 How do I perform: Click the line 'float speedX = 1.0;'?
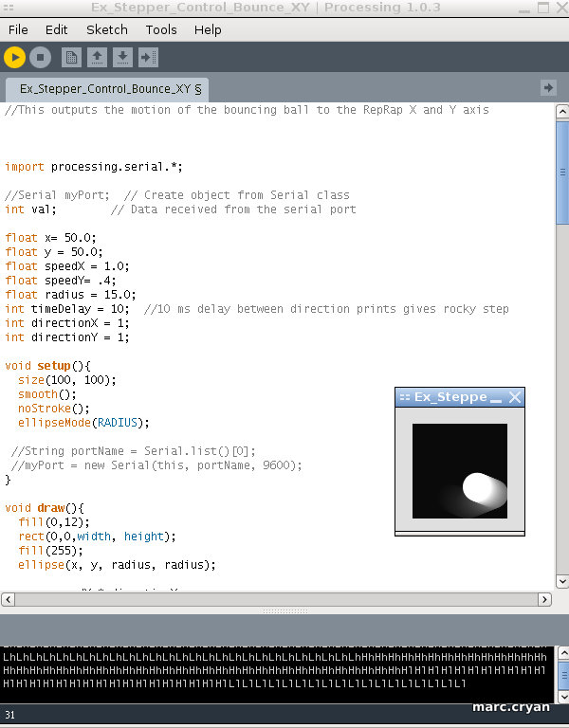pyautogui.click(x=67, y=266)
